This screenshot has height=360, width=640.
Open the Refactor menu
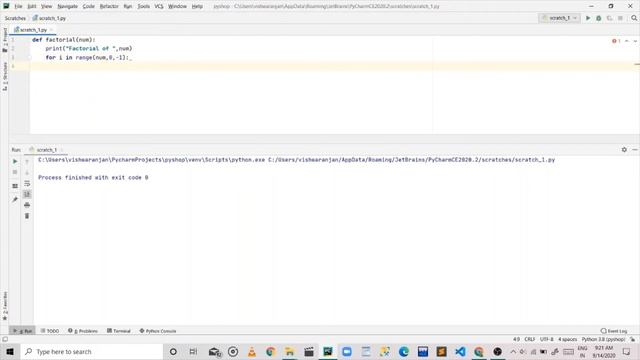tap(109, 6)
